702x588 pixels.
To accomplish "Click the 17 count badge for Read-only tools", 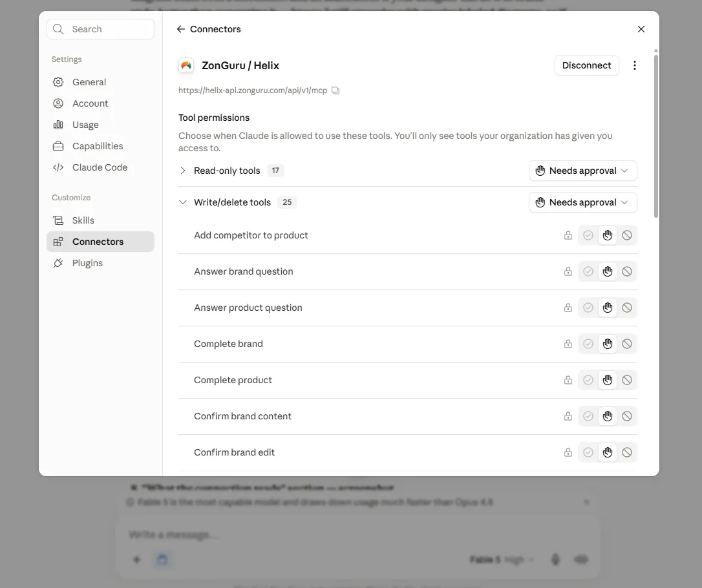I will point(275,171).
